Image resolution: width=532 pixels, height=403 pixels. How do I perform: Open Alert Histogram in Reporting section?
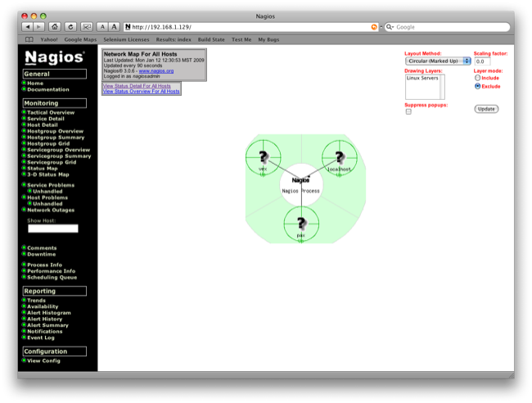(49, 313)
